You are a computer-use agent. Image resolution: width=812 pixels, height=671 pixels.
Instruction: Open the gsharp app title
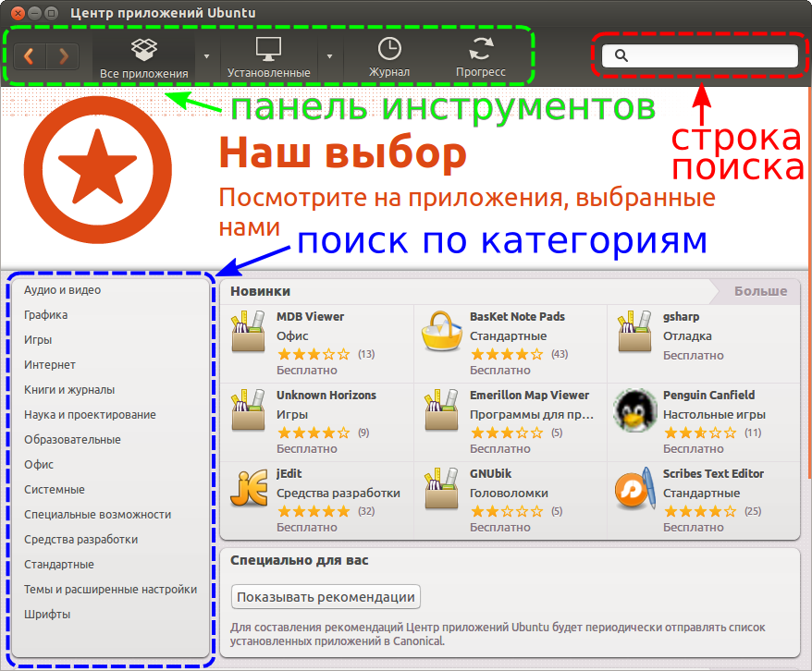pos(681,317)
